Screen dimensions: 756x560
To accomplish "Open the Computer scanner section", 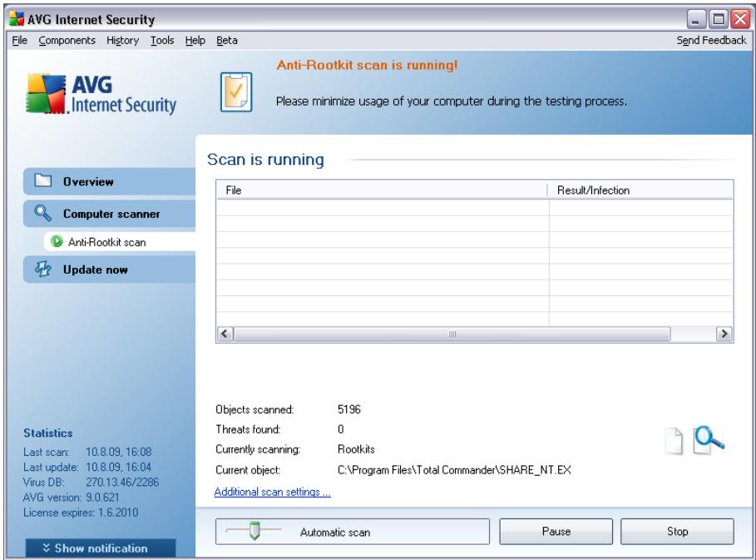I will pos(110,214).
